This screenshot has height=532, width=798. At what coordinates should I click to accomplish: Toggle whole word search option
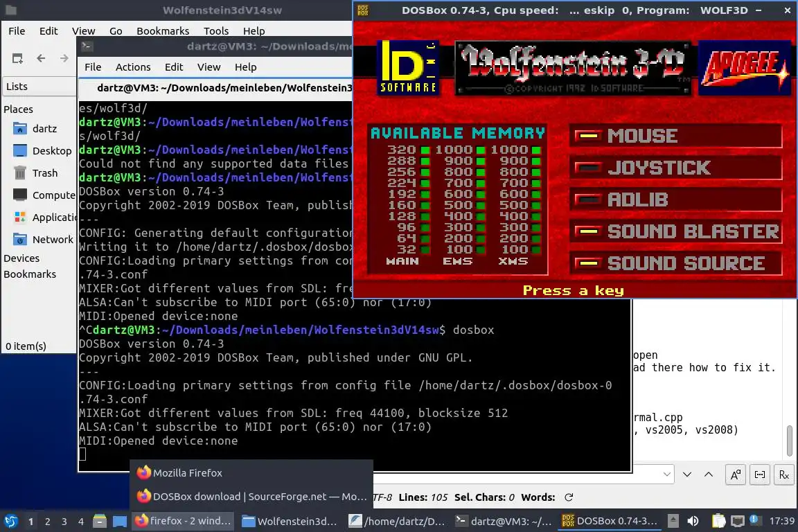tap(760, 475)
